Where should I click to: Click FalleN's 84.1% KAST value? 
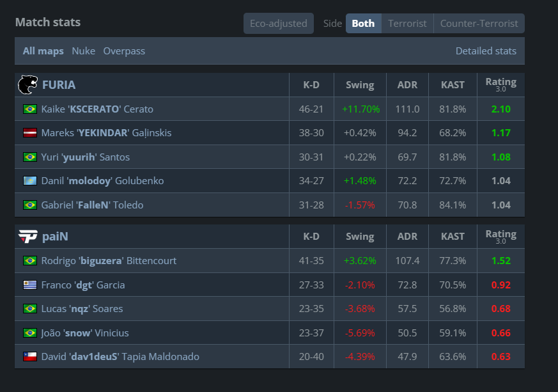coord(453,205)
